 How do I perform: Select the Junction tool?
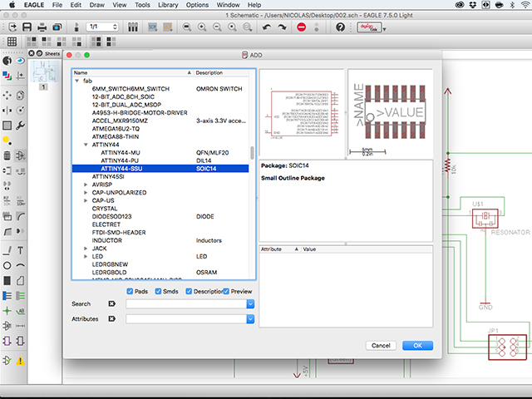pyautogui.click(x=7, y=311)
